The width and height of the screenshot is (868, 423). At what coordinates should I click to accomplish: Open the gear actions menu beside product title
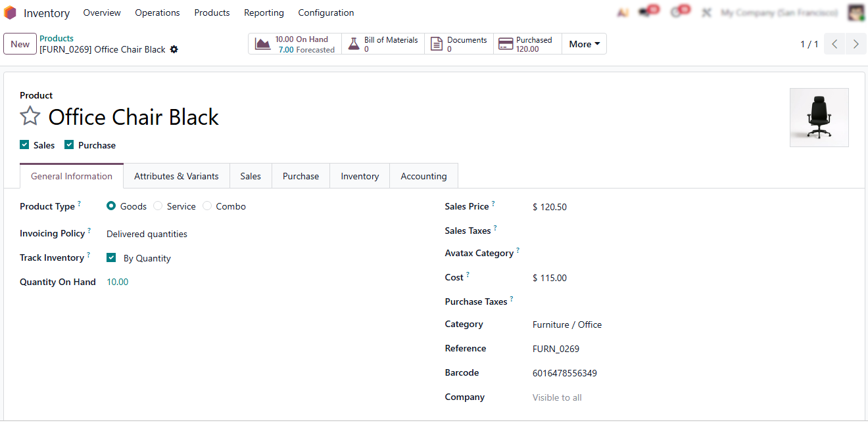coord(174,50)
